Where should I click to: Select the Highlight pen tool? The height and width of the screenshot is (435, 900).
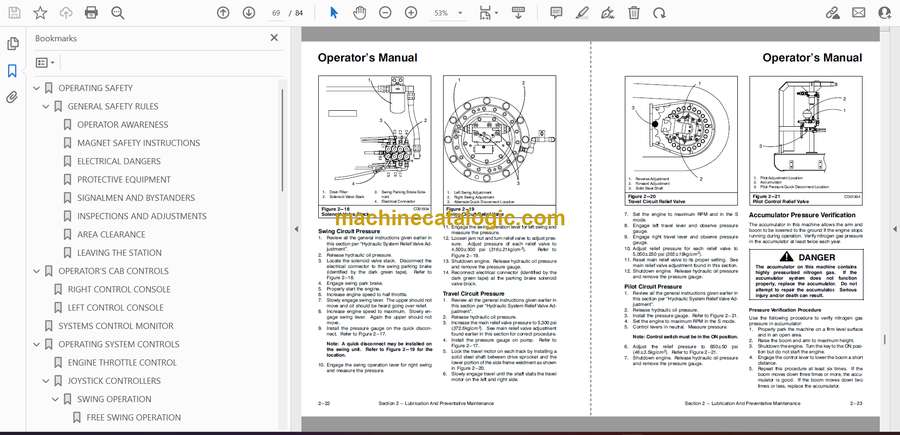point(582,13)
